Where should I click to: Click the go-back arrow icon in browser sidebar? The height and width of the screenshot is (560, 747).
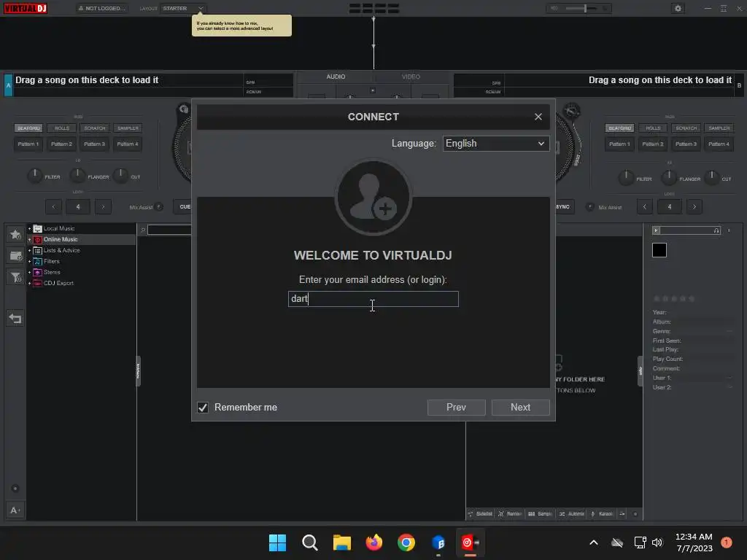point(15,319)
